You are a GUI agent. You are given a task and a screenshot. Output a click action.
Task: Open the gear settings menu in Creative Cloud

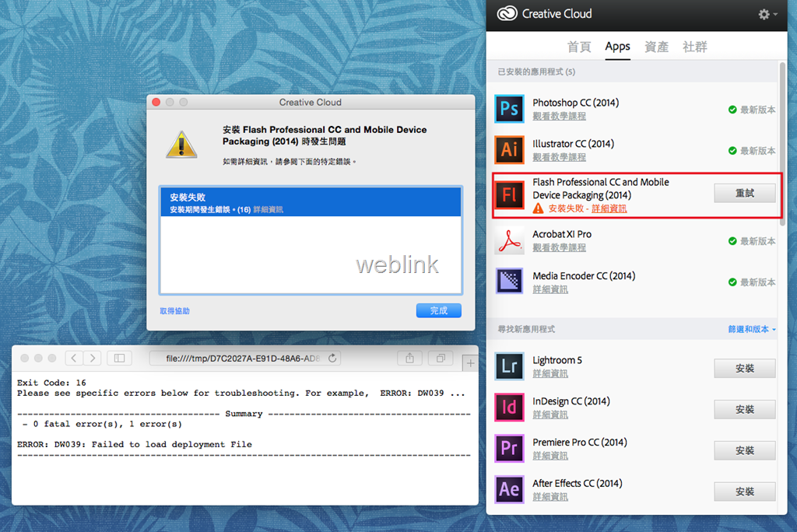click(x=767, y=14)
